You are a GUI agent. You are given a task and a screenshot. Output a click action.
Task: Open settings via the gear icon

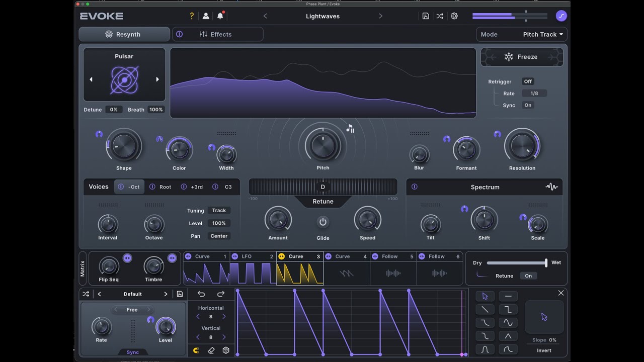[454, 16]
